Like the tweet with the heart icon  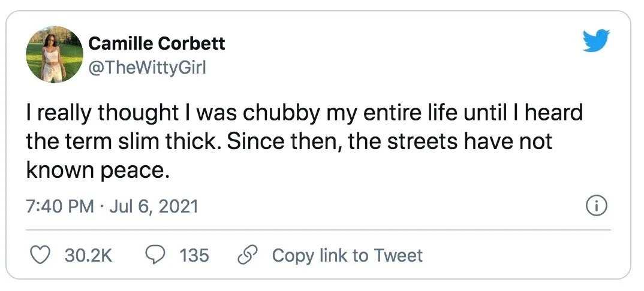click(x=40, y=256)
